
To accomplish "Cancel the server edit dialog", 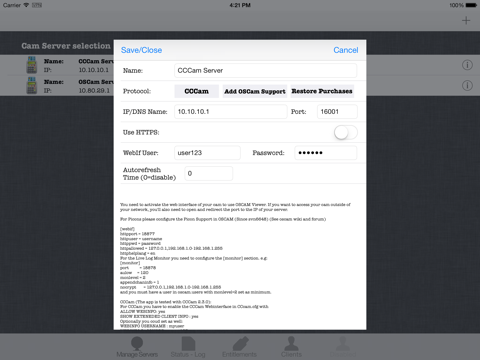I will [346, 50].
